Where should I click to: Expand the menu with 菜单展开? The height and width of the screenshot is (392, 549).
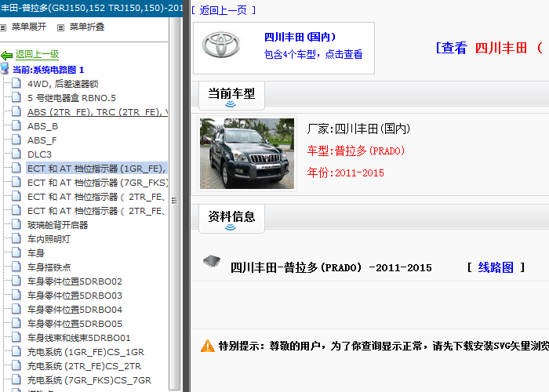click(x=29, y=27)
